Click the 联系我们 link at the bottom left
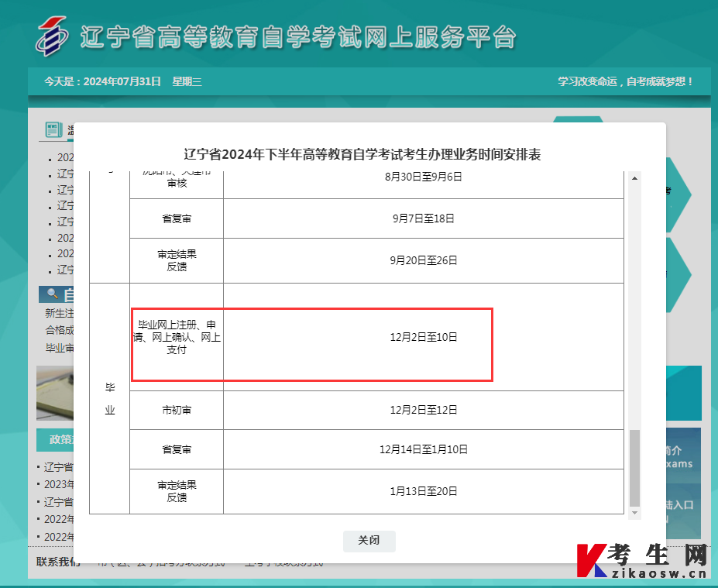 (x=56, y=562)
